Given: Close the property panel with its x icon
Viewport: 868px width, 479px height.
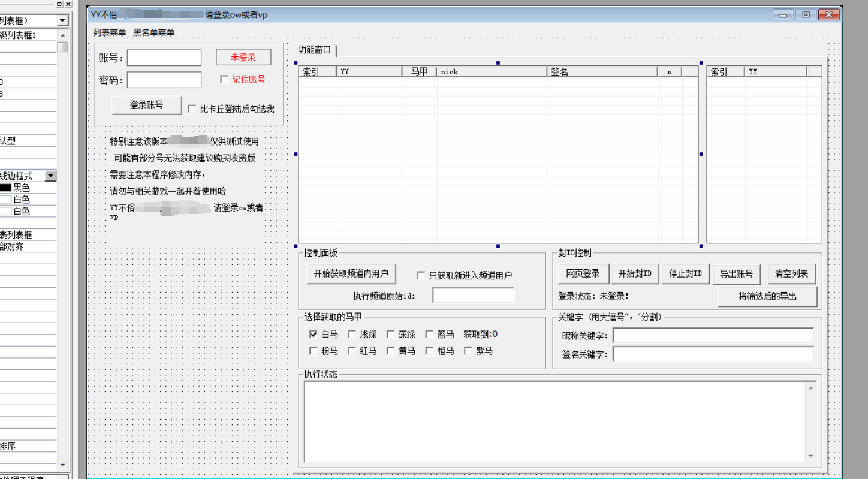Looking at the screenshot, I should [x=68, y=4].
